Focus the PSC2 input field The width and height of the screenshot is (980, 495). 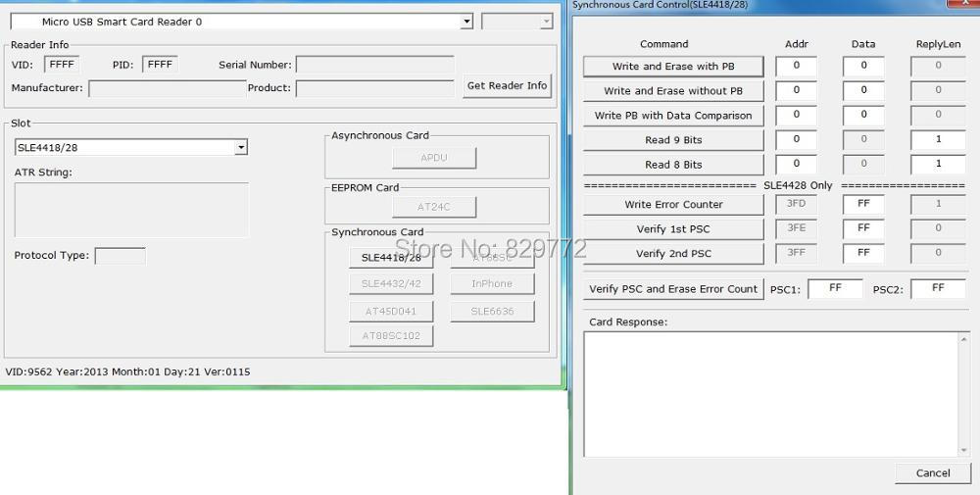[x=938, y=288]
